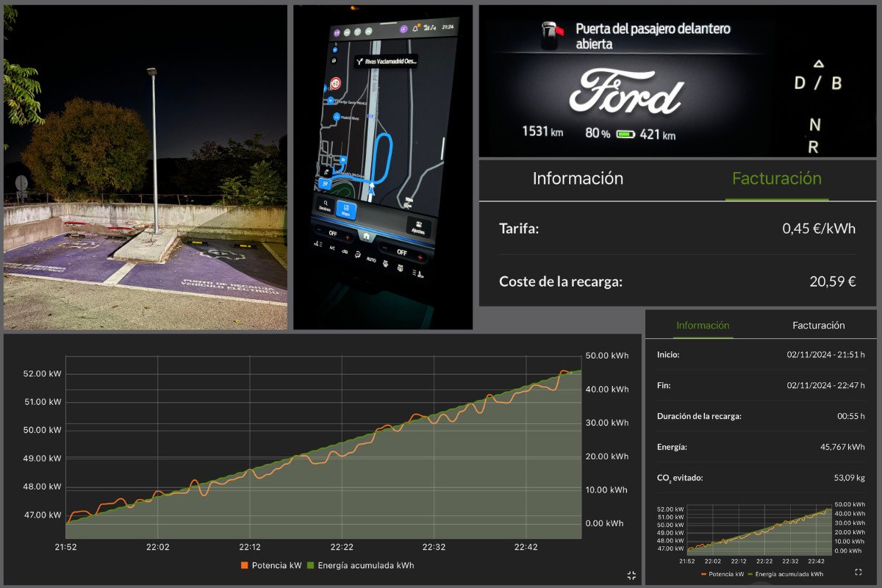Image resolution: width=882 pixels, height=588 pixels.
Task: Tap the Rivas Vaciamadrid Oes... direction banner
Action: 386,62
